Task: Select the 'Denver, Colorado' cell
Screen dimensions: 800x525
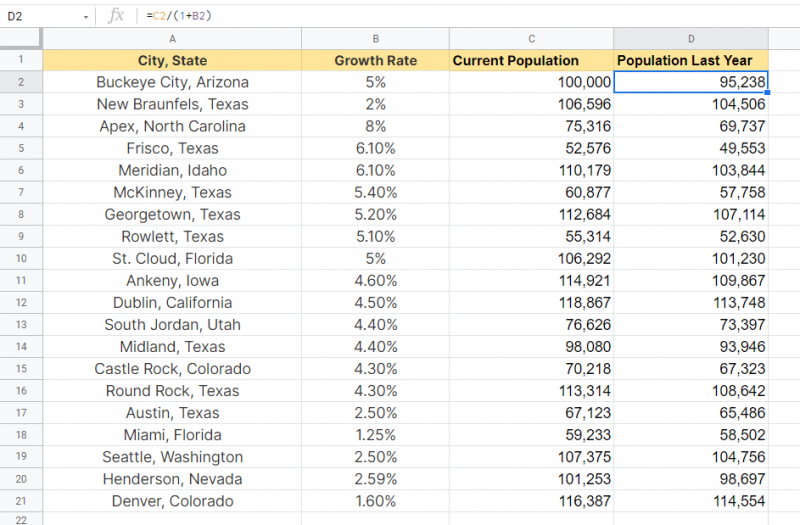Action: pyautogui.click(x=172, y=501)
